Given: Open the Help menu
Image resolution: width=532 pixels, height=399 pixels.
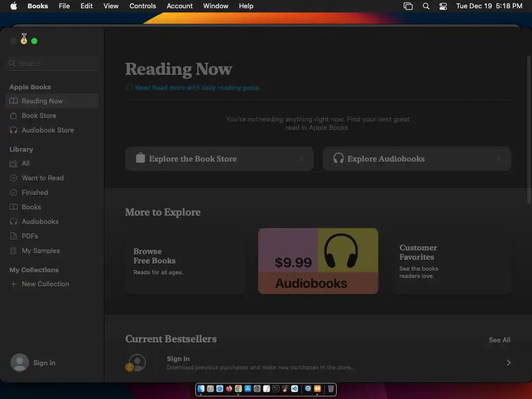Looking at the screenshot, I should [246, 6].
